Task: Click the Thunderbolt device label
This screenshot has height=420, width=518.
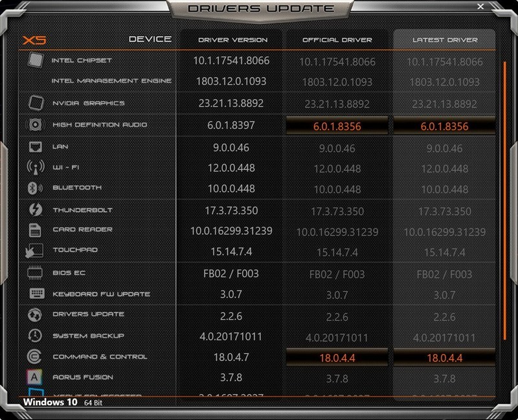Action: 83,210
